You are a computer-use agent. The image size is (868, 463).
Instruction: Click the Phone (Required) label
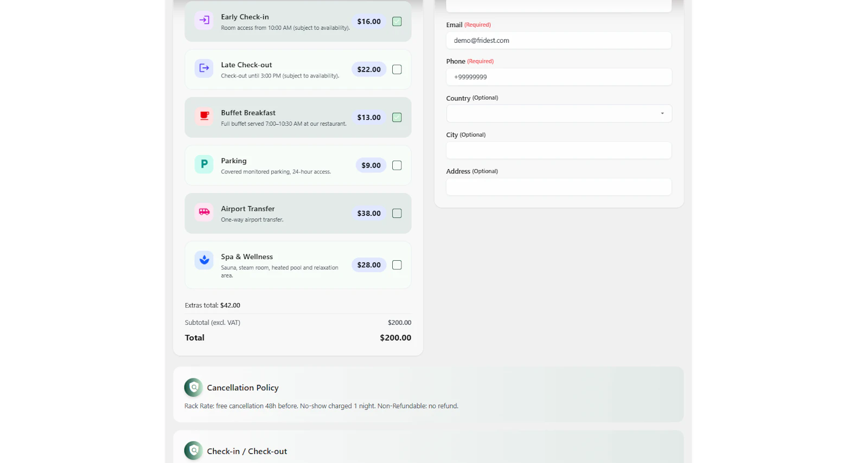click(x=470, y=61)
